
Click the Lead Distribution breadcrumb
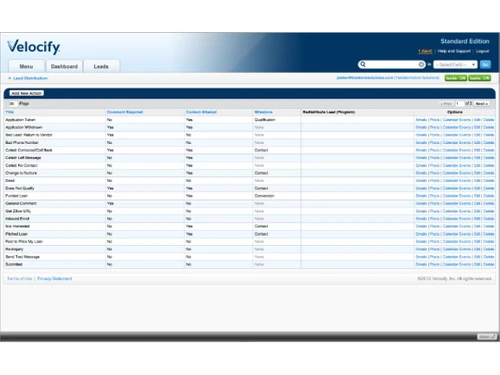[30, 78]
